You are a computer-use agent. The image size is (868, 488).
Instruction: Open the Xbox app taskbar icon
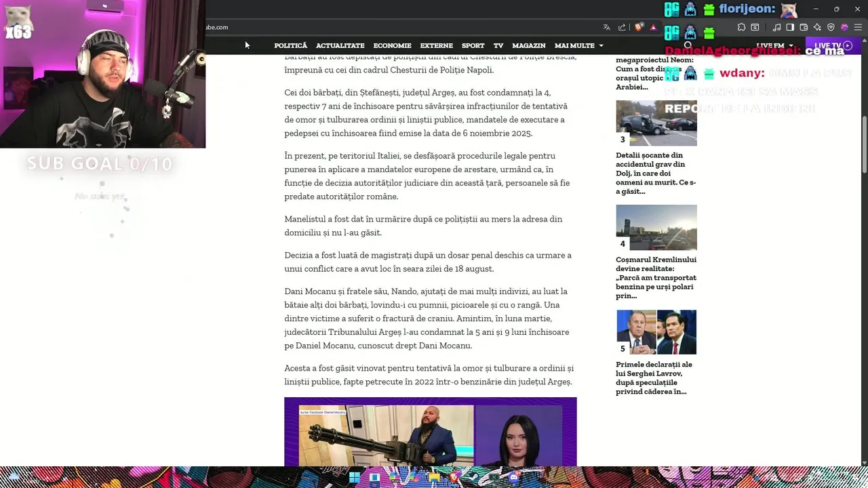[x=494, y=477]
